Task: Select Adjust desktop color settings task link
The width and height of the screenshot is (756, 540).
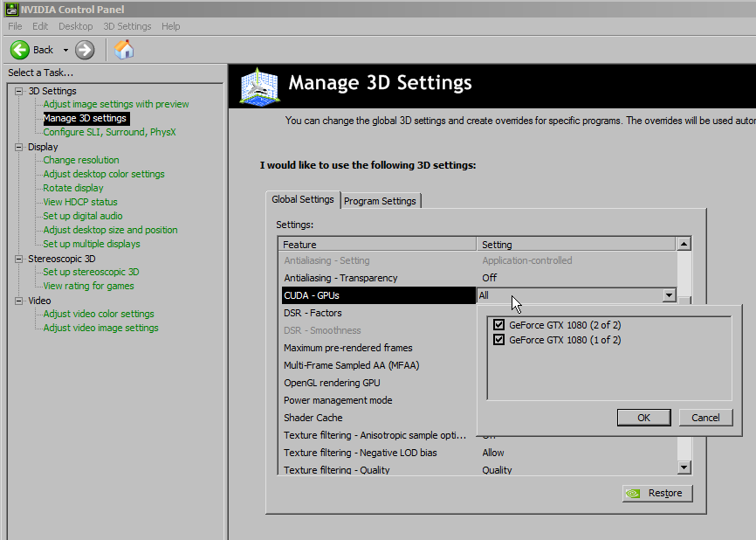Action: (103, 174)
